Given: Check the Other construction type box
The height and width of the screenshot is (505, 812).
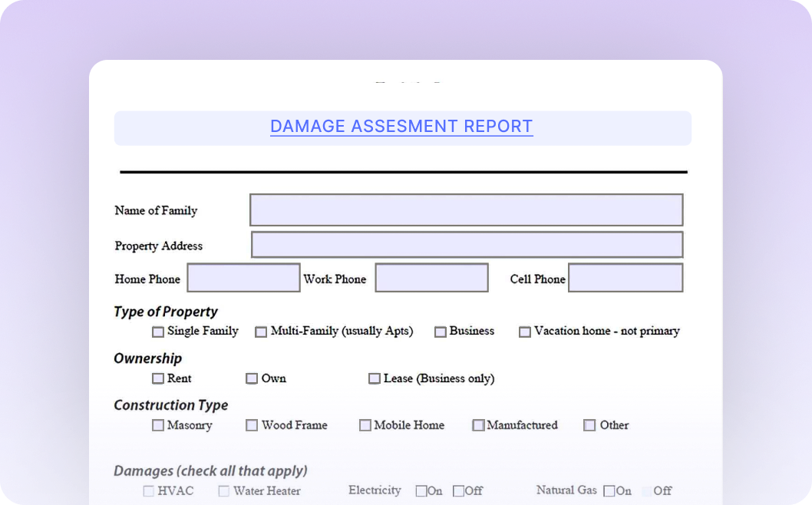Looking at the screenshot, I should click(x=589, y=425).
